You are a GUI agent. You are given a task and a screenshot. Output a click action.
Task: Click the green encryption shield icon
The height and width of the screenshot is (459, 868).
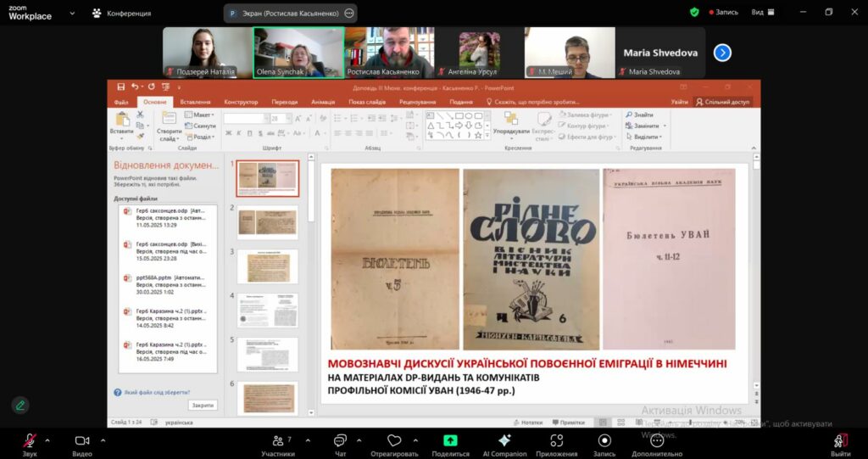pyautogui.click(x=694, y=12)
